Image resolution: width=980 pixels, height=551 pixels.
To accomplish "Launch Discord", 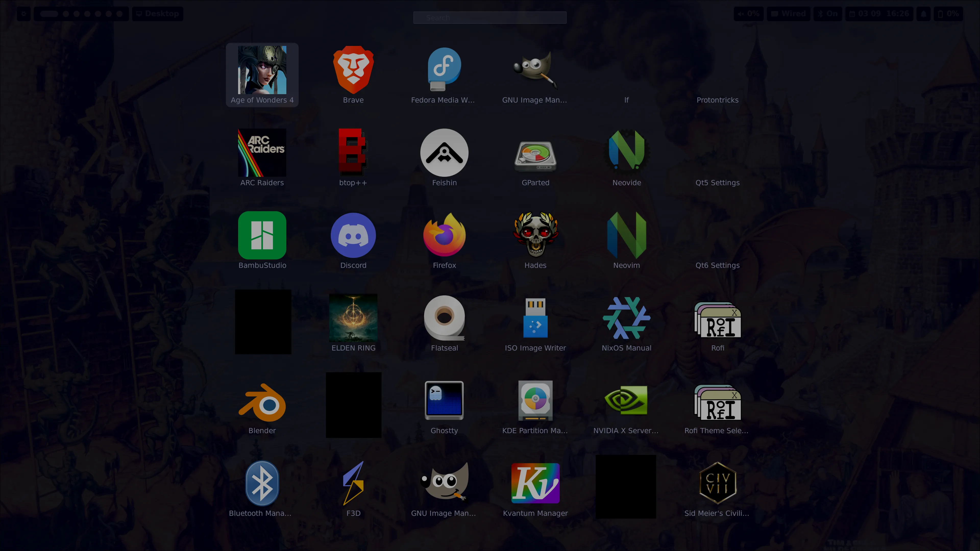I will click(x=353, y=235).
